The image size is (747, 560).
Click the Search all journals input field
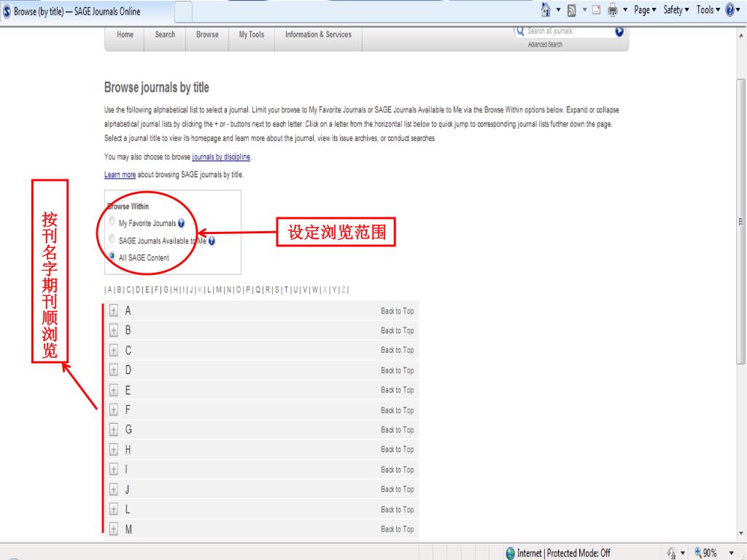tap(569, 31)
